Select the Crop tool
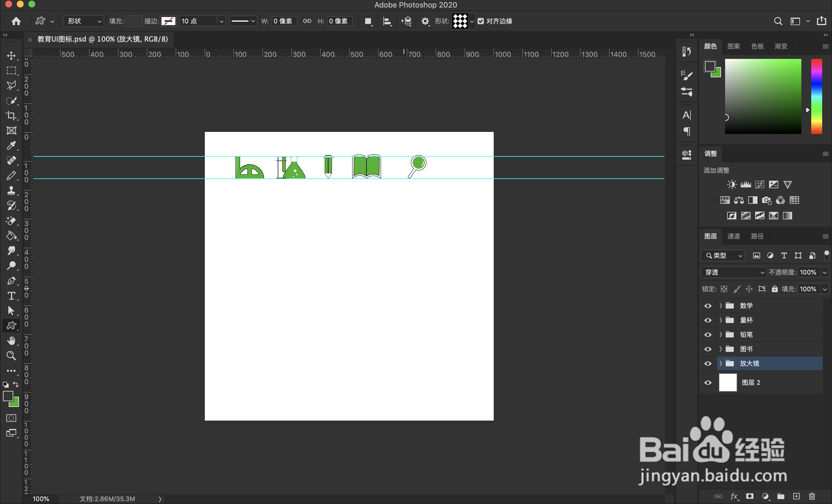Image resolution: width=832 pixels, height=504 pixels. pos(11,115)
